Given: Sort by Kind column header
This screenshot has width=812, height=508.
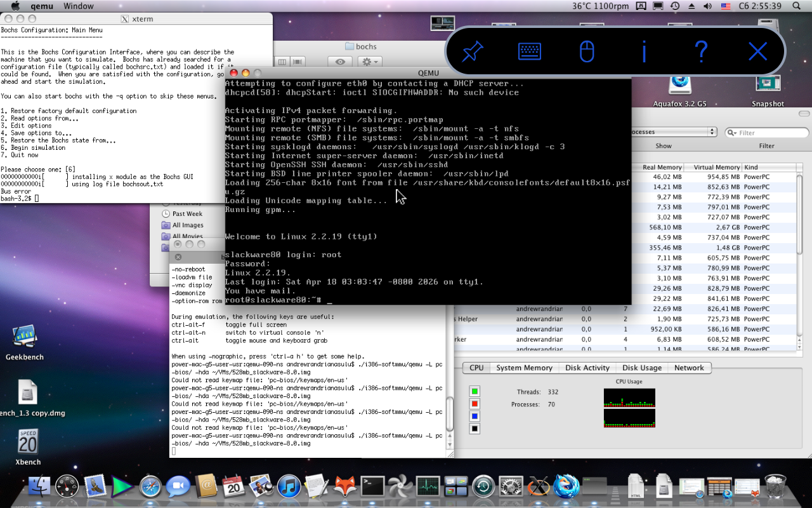Looking at the screenshot, I should (x=768, y=167).
